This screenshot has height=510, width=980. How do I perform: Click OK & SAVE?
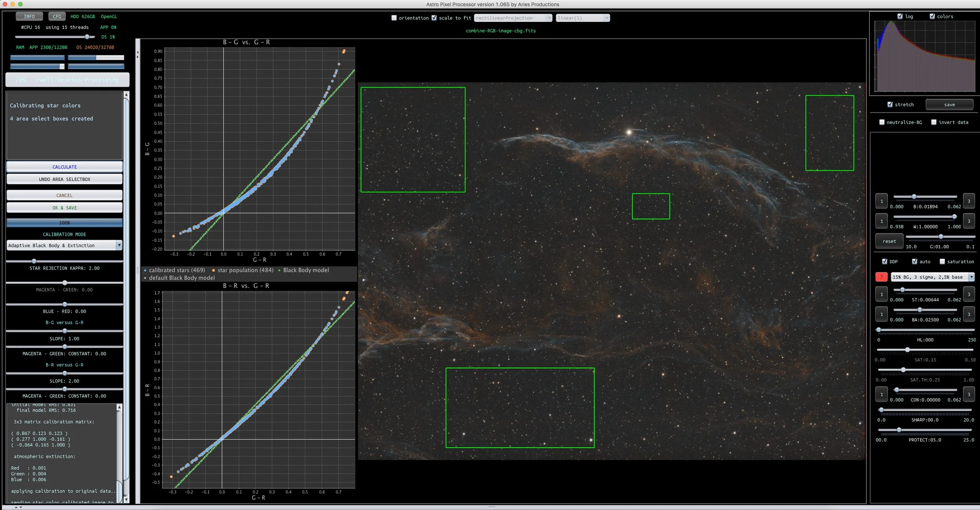pyautogui.click(x=65, y=208)
